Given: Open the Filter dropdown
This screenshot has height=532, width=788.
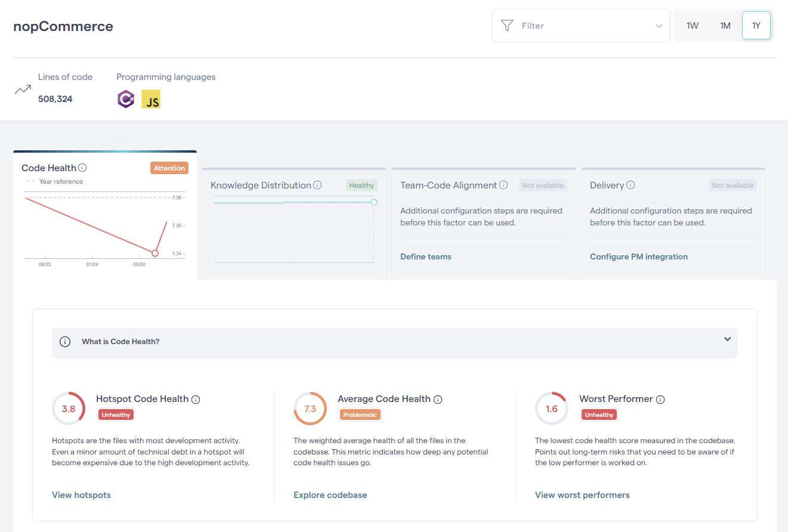Looking at the screenshot, I should [x=581, y=26].
